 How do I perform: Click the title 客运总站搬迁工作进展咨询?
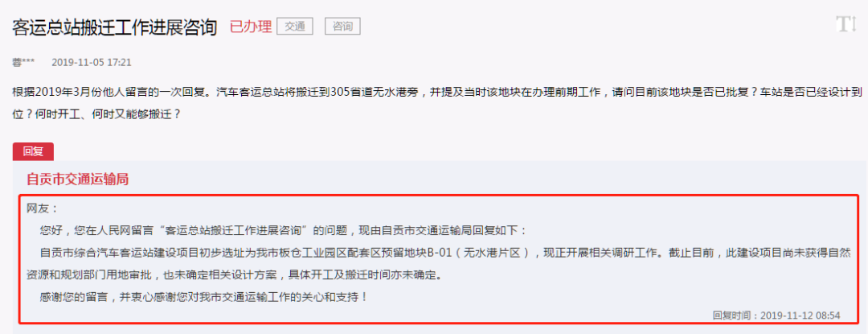click(115, 27)
